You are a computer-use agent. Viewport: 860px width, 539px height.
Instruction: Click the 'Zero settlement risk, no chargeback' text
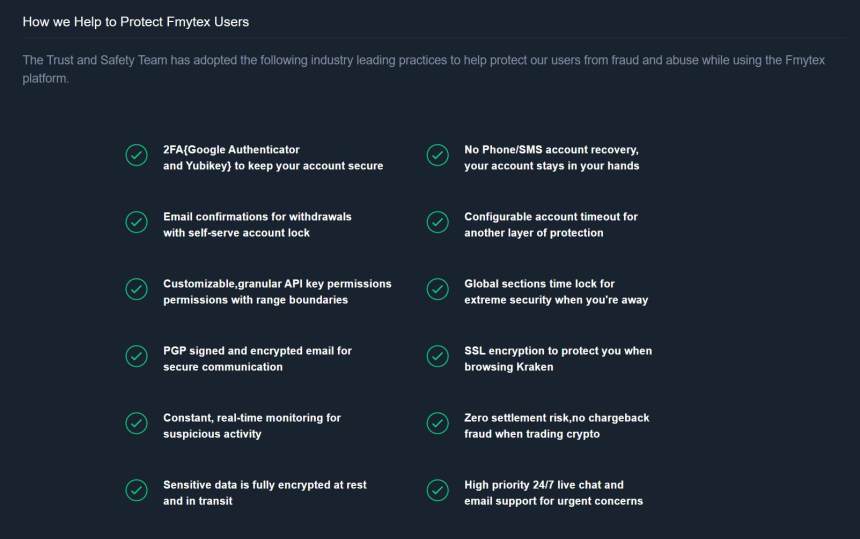[x=556, y=425]
